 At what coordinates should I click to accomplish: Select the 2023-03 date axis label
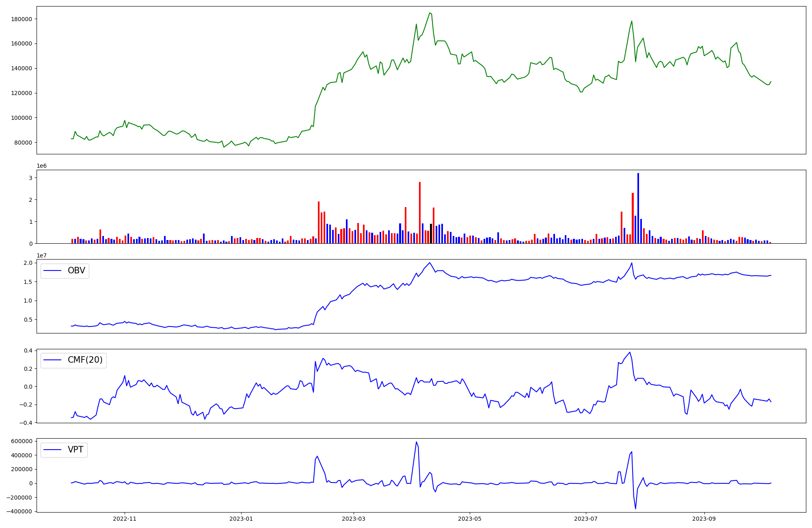pos(354,519)
